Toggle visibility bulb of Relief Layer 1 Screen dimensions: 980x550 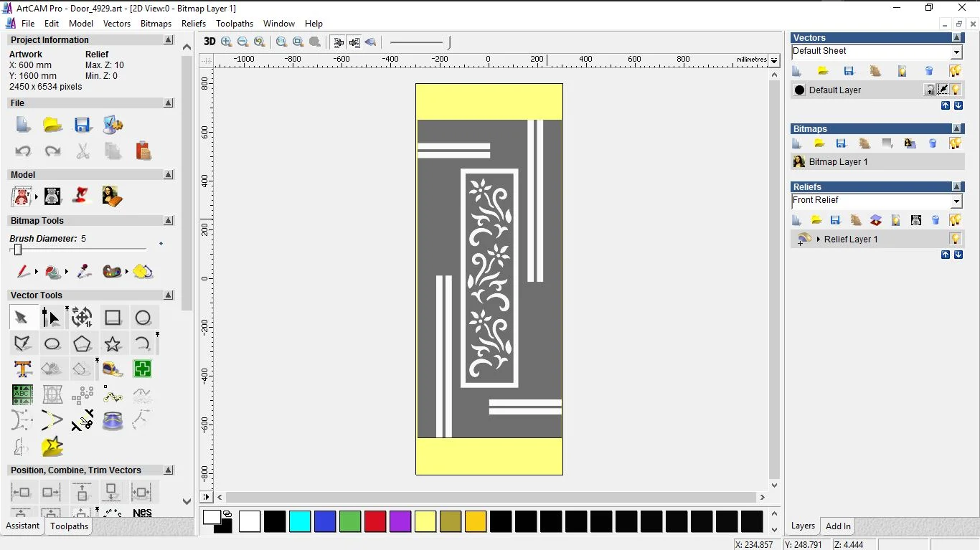point(956,239)
